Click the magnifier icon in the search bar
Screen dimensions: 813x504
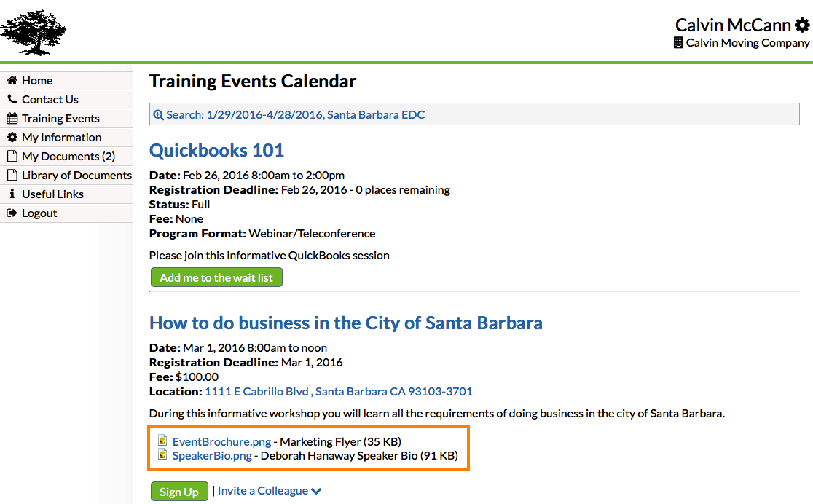(158, 115)
